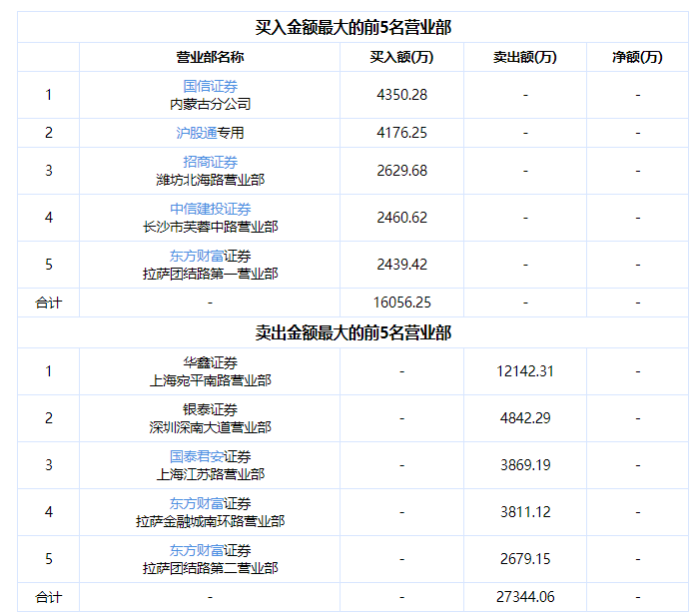Open 东方财富 link above 拉萨金融城南环路营业部
Viewport: 697px width, 616px height.
click(197, 503)
